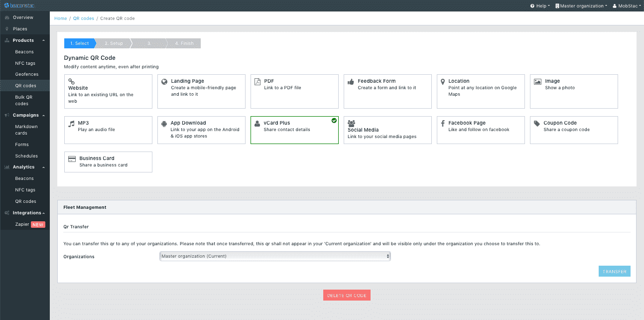The height and width of the screenshot is (320, 644).
Task: Click the Campaigns megaphone icon
Action: pos(7,115)
